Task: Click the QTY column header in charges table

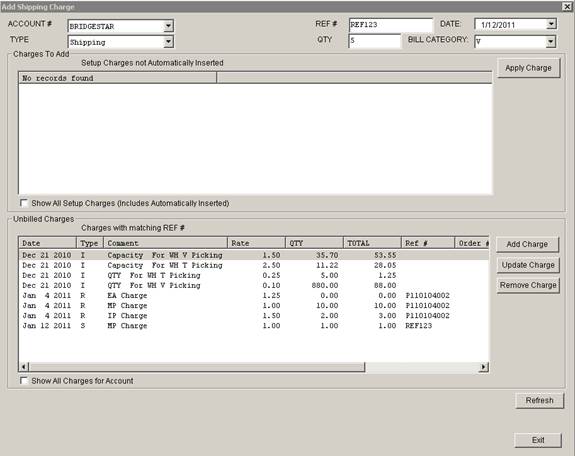Action: point(314,243)
